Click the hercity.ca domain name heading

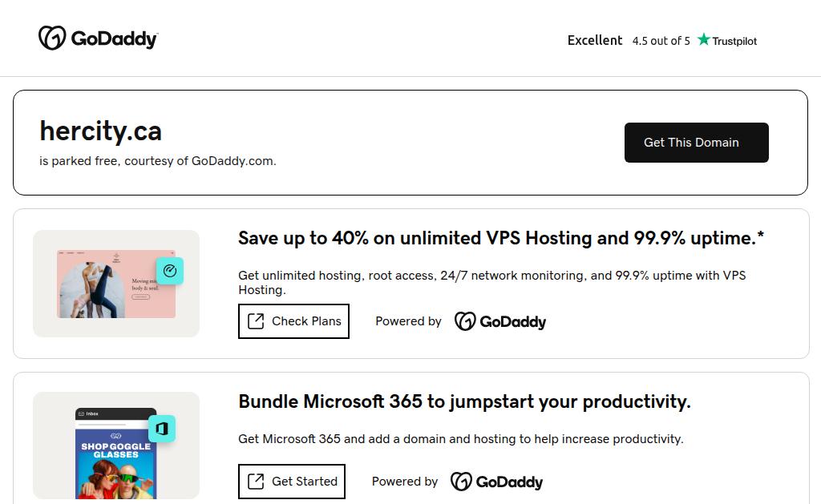pyautogui.click(x=101, y=131)
